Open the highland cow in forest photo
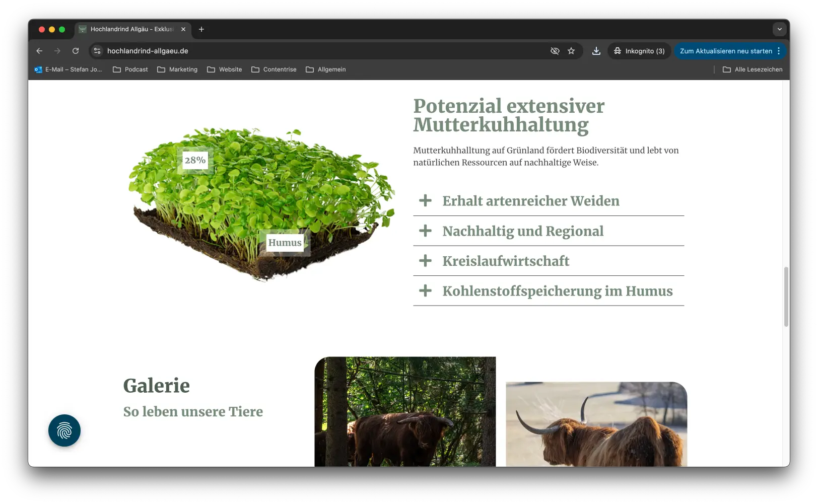Screen dimensions: 818x504 point(405,411)
